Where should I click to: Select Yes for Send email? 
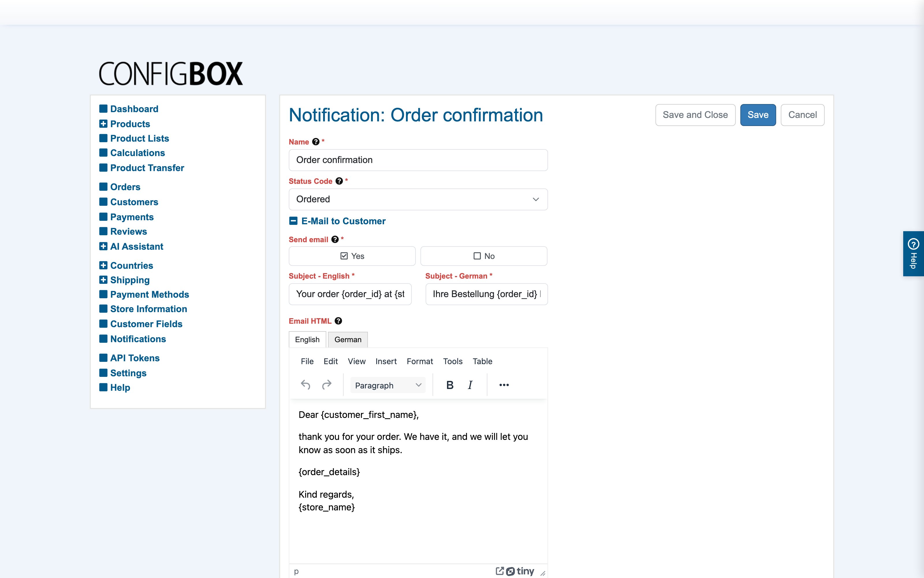point(352,256)
